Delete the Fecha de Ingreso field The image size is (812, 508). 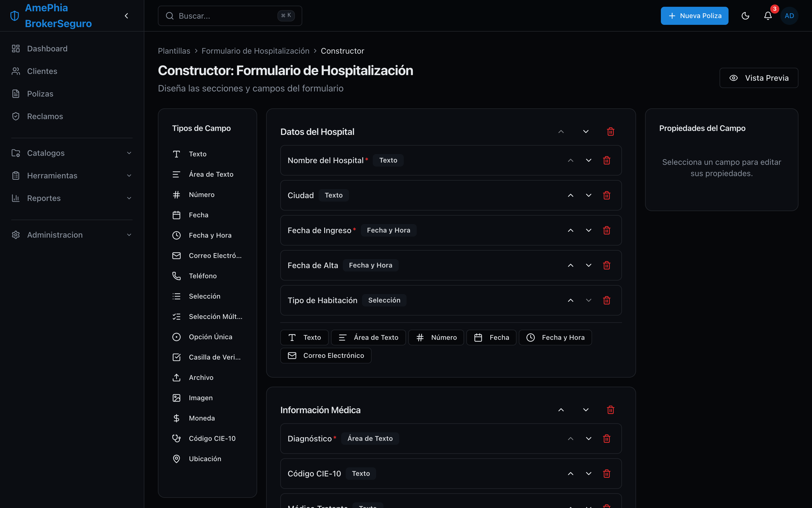606,230
